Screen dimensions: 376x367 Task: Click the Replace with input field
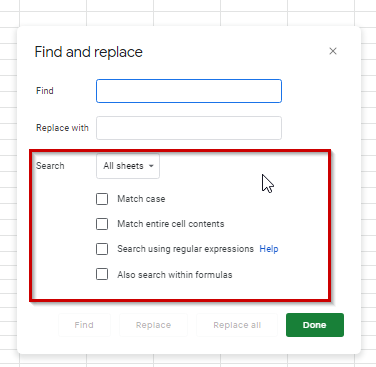tap(189, 128)
